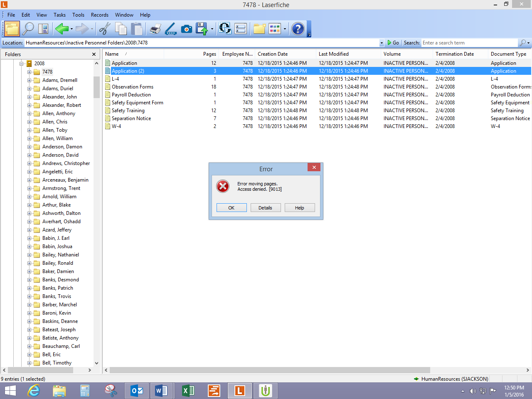Open the import icon's dropdown arrow

click(x=212, y=29)
